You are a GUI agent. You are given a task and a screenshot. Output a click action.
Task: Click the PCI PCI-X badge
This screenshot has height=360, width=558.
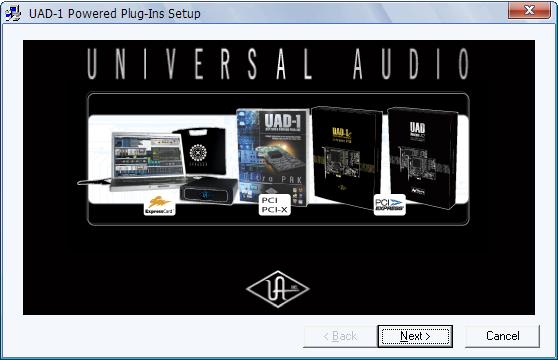(x=274, y=205)
